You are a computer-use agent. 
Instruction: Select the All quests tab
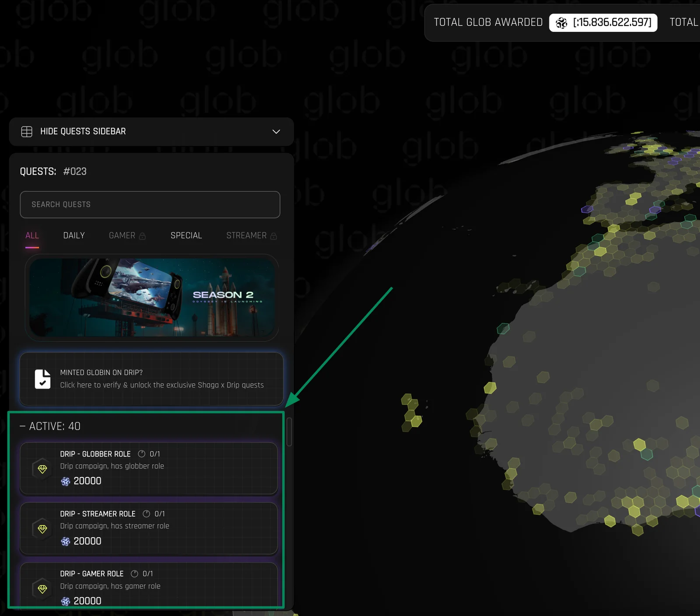coord(32,236)
